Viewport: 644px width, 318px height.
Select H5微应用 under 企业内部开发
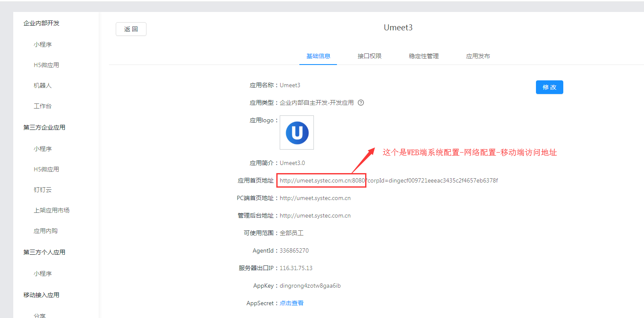pos(46,65)
